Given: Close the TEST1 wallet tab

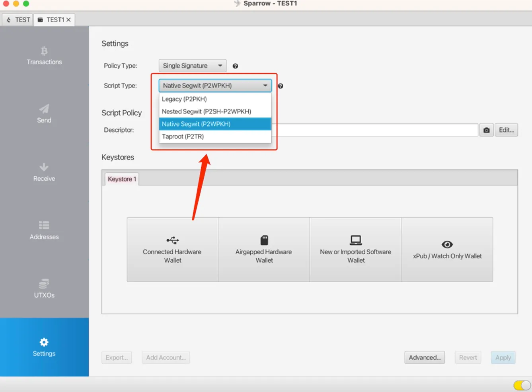Looking at the screenshot, I should point(68,20).
